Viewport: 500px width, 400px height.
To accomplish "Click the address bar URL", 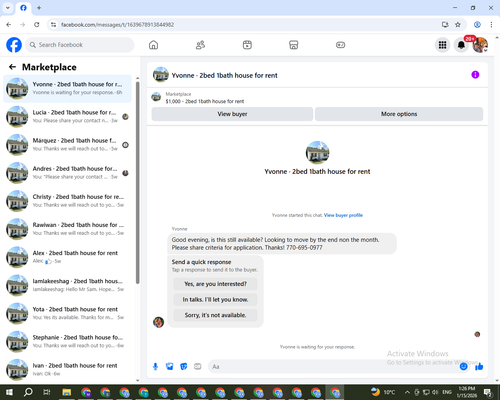I will tap(117, 25).
